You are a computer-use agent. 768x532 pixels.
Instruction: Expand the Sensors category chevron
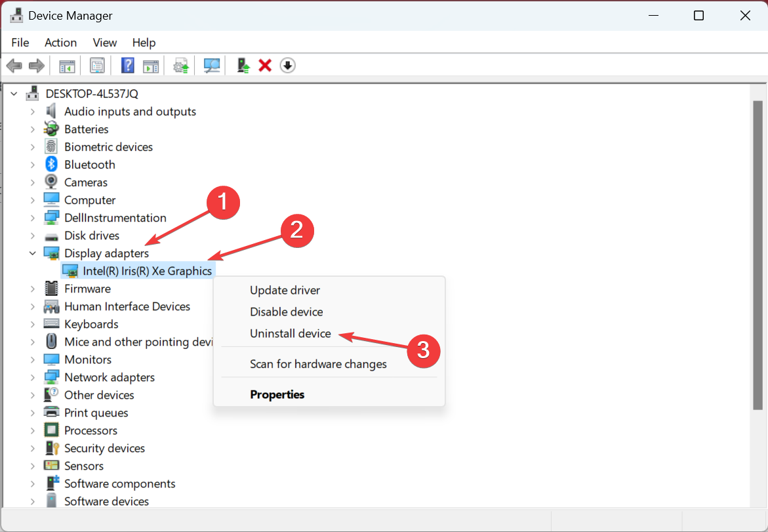pyautogui.click(x=32, y=465)
